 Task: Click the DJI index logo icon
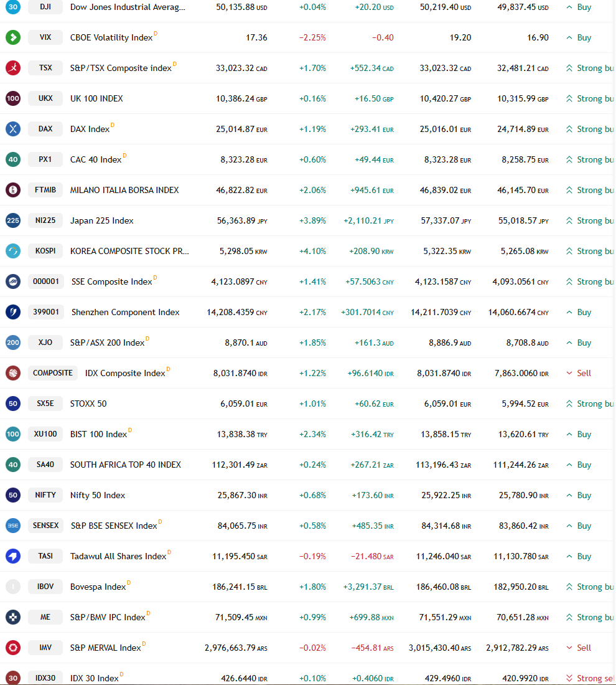13,7
